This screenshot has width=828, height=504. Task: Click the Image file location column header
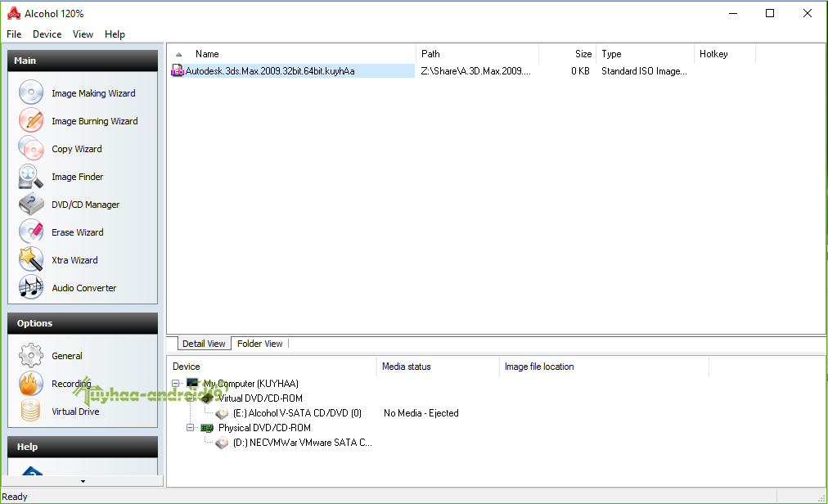tap(604, 367)
